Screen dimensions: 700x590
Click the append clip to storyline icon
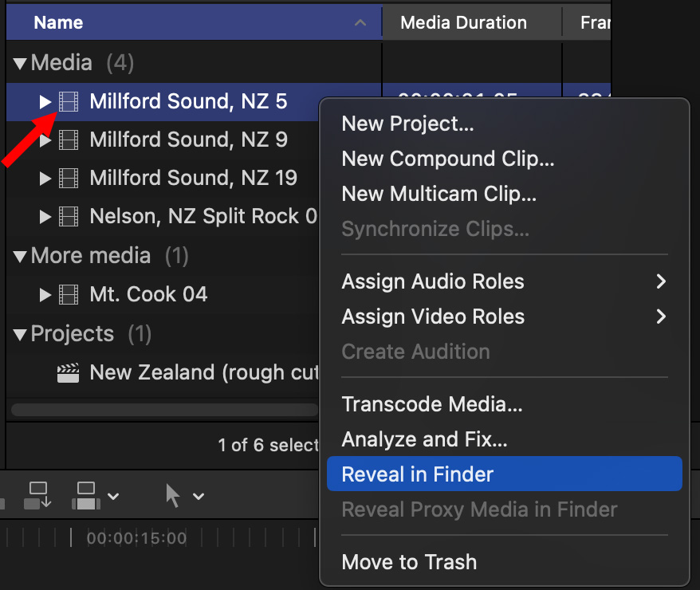click(x=37, y=495)
